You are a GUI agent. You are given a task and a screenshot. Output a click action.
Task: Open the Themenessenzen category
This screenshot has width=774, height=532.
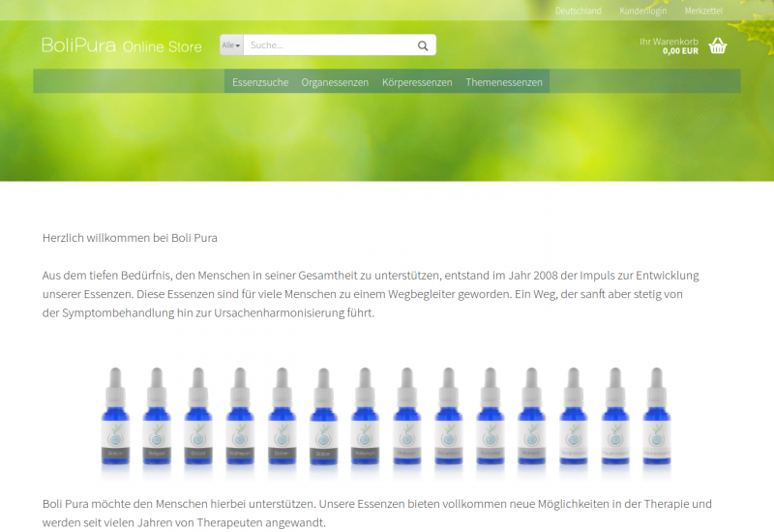(x=504, y=82)
